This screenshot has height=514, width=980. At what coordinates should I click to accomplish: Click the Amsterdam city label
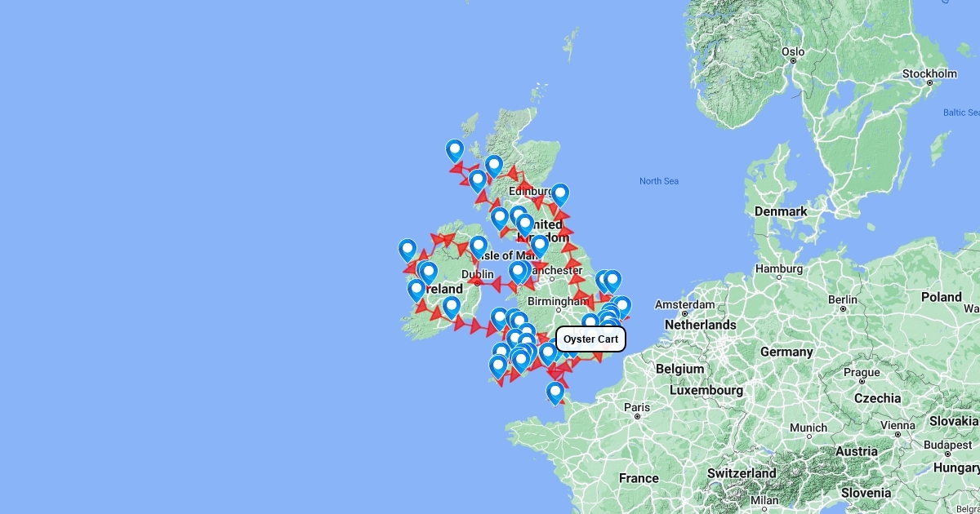pyautogui.click(x=684, y=304)
